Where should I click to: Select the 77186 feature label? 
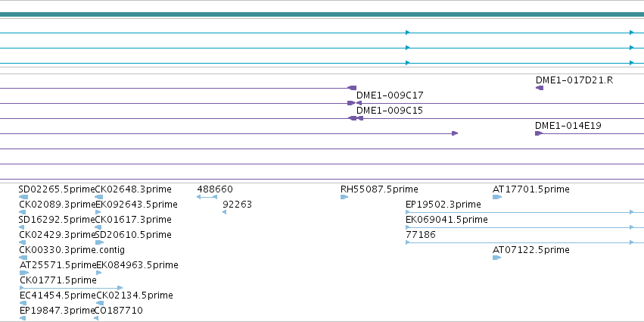(x=421, y=235)
